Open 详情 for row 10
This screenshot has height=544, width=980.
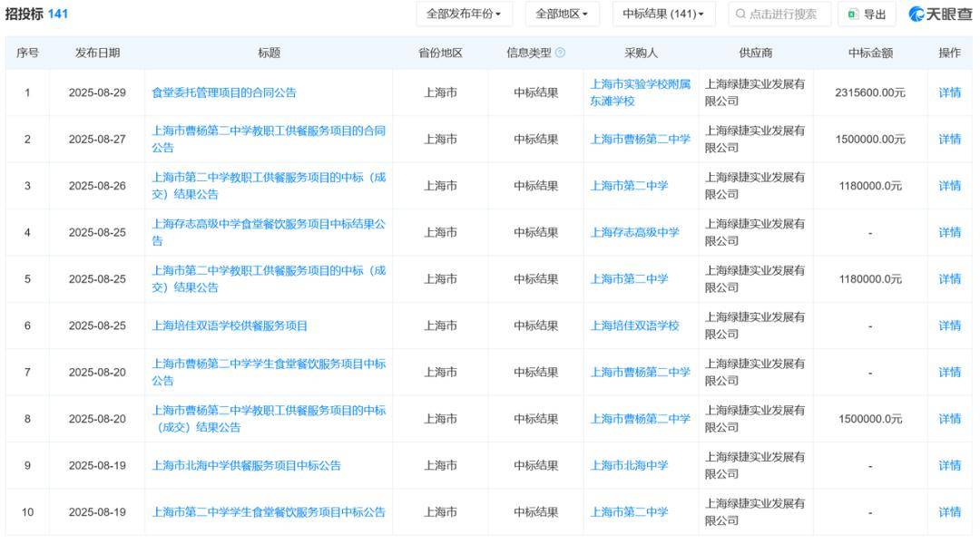pos(949,512)
